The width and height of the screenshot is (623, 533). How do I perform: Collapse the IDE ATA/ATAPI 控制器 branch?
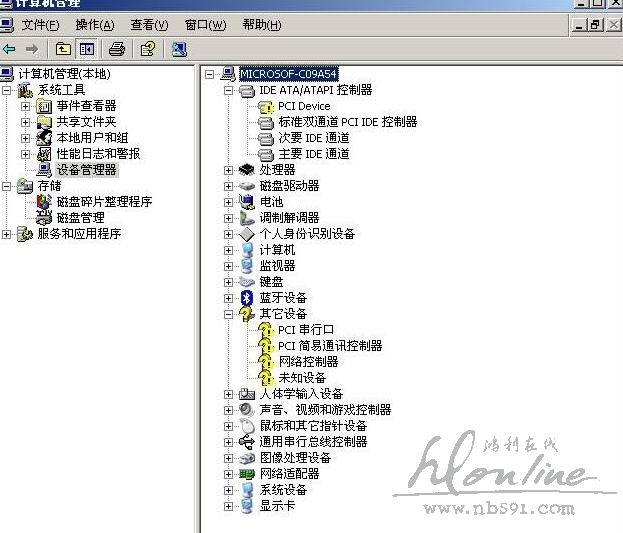point(228,90)
